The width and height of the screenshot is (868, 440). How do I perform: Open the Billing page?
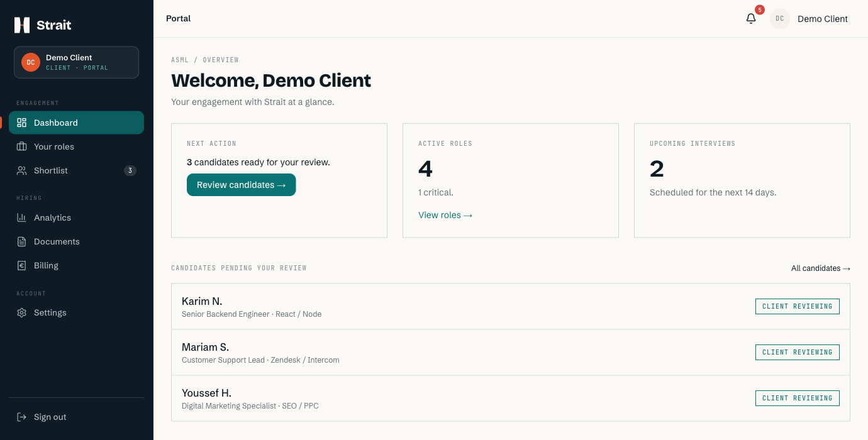tap(76, 265)
